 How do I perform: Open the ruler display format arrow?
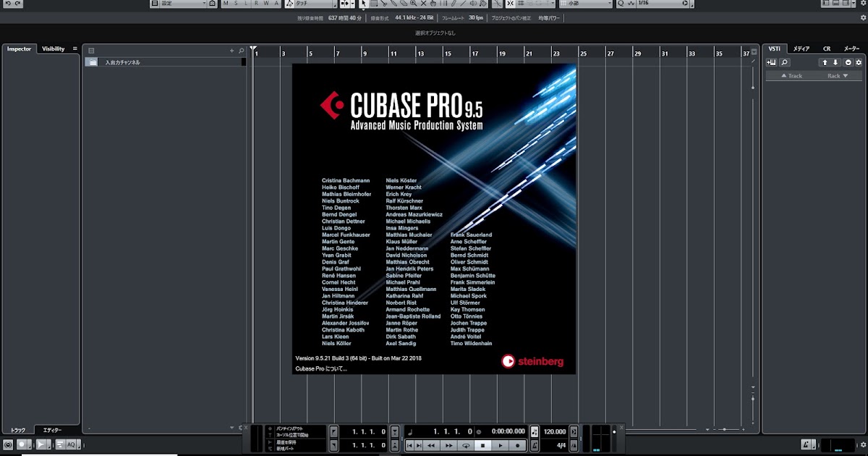pyautogui.click(x=754, y=51)
